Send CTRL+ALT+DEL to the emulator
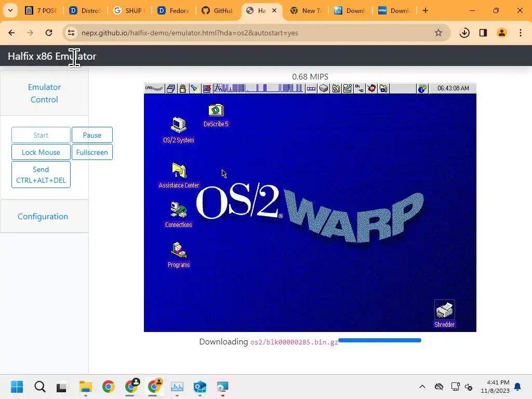 coord(41,175)
